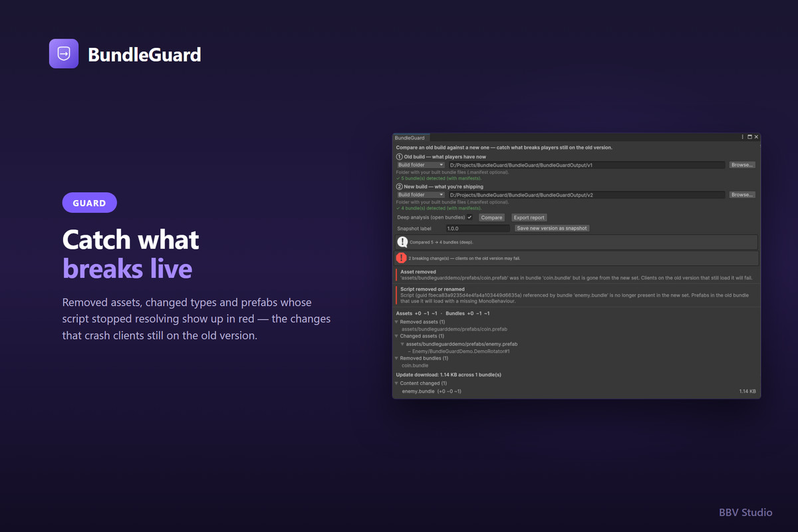798x532 pixels.
Task: Select Enemy/BundleGuardDemo.DemoRotator#1 row
Action: pos(459,351)
